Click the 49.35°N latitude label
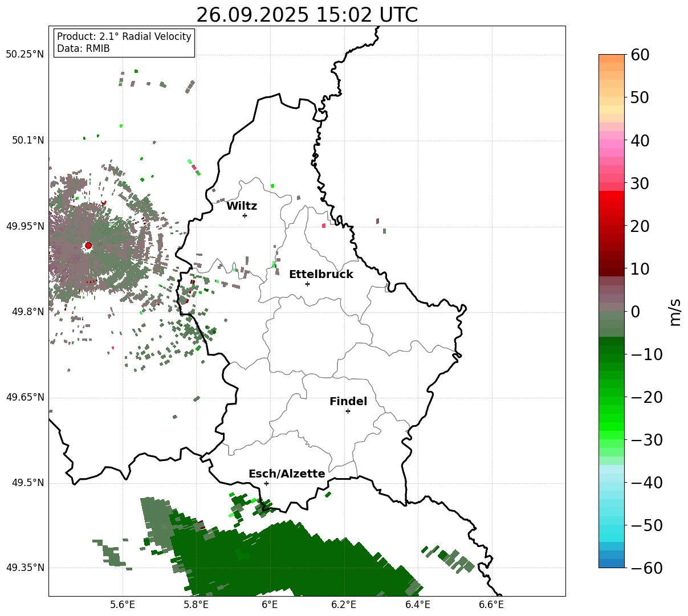The height and width of the screenshot is (616, 688). pyautogui.click(x=25, y=568)
